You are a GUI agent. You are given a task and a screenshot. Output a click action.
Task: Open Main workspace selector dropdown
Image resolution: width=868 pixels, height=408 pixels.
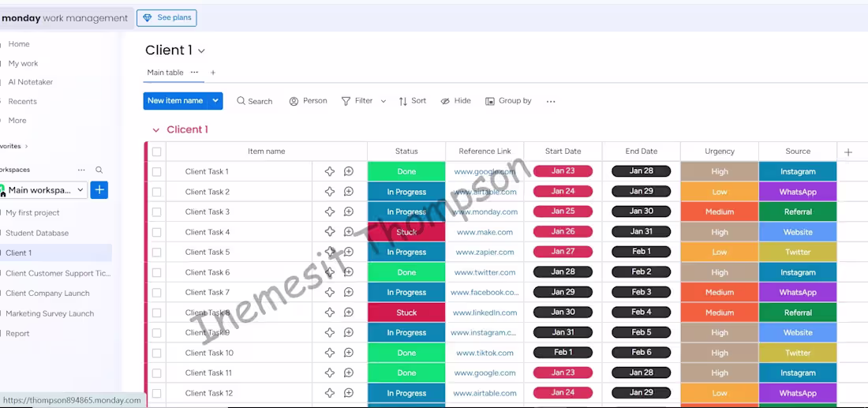pyautogui.click(x=44, y=190)
